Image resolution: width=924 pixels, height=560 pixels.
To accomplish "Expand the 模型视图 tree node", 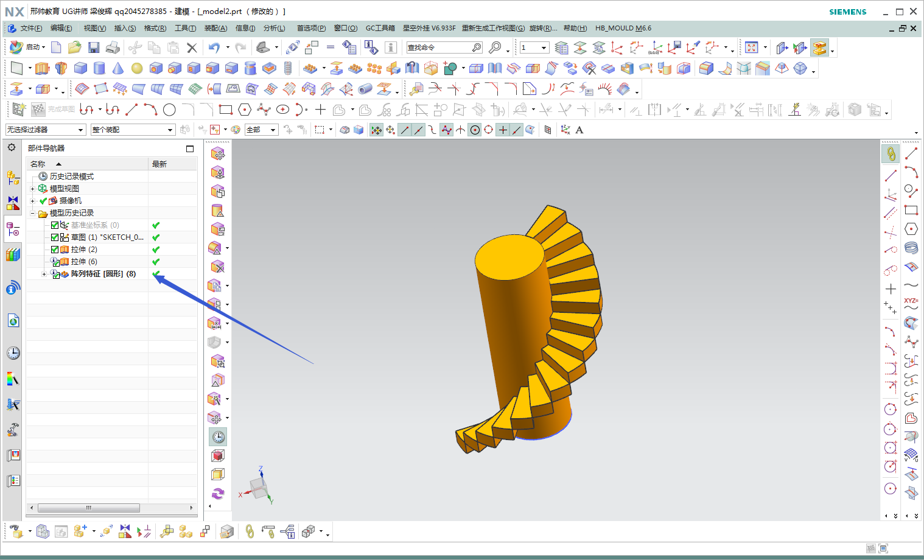I will tap(33, 189).
